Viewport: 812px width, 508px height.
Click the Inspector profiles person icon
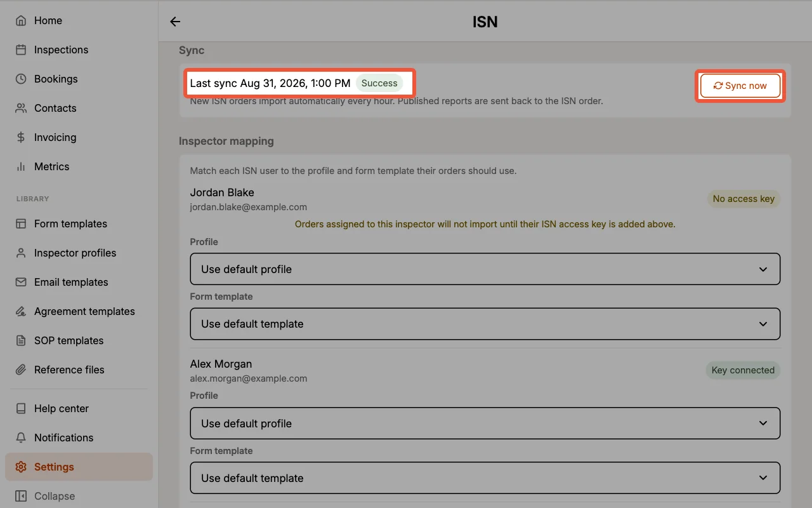coord(21,253)
